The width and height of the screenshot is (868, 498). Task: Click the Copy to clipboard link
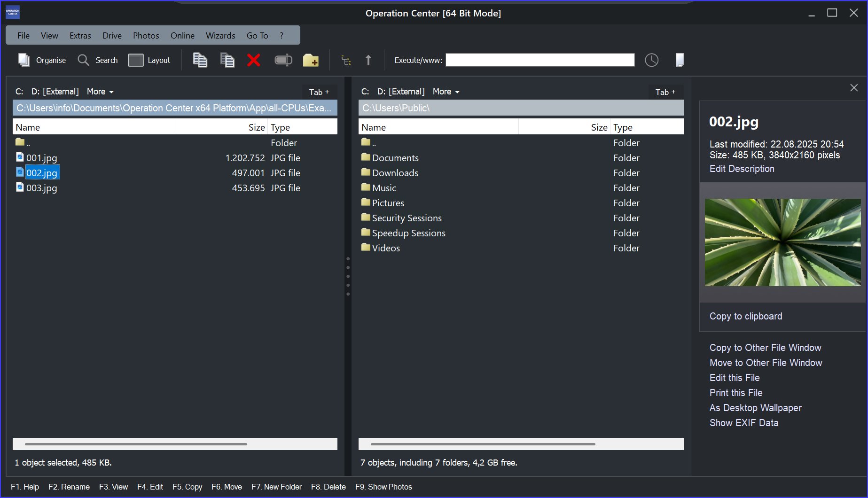point(746,316)
